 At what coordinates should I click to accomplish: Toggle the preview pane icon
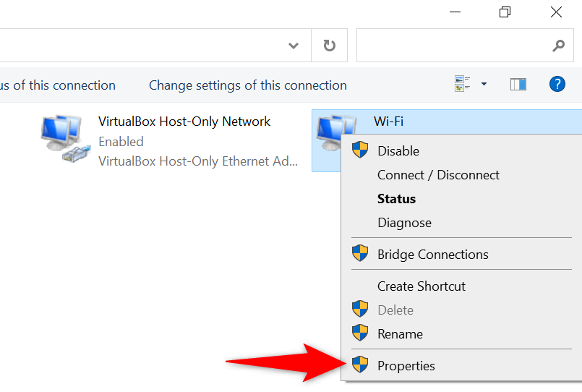pyautogui.click(x=518, y=85)
